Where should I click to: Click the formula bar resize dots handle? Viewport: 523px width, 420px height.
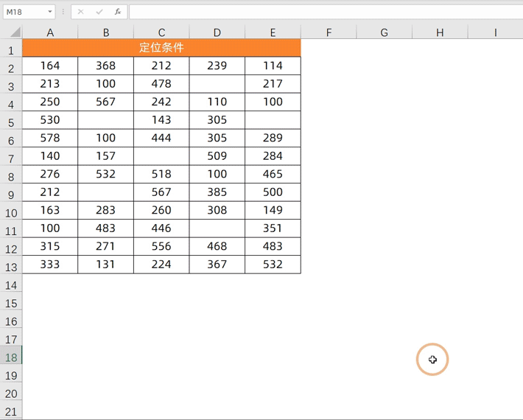pyautogui.click(x=63, y=12)
